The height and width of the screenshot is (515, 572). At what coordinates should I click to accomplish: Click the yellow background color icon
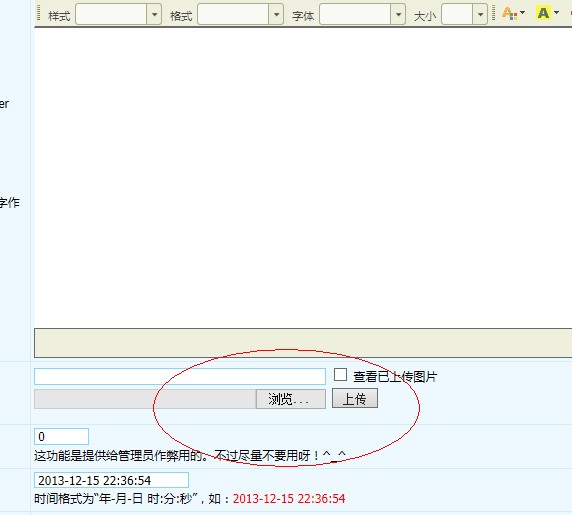tap(544, 13)
